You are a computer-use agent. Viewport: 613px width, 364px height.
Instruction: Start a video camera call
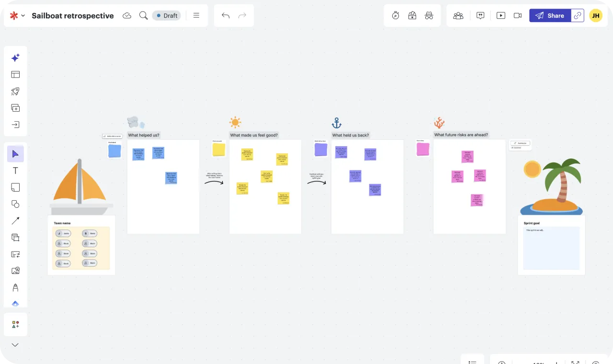(518, 15)
